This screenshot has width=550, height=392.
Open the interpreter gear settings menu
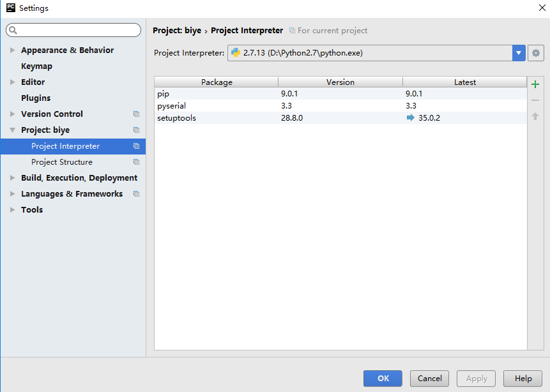[535, 53]
